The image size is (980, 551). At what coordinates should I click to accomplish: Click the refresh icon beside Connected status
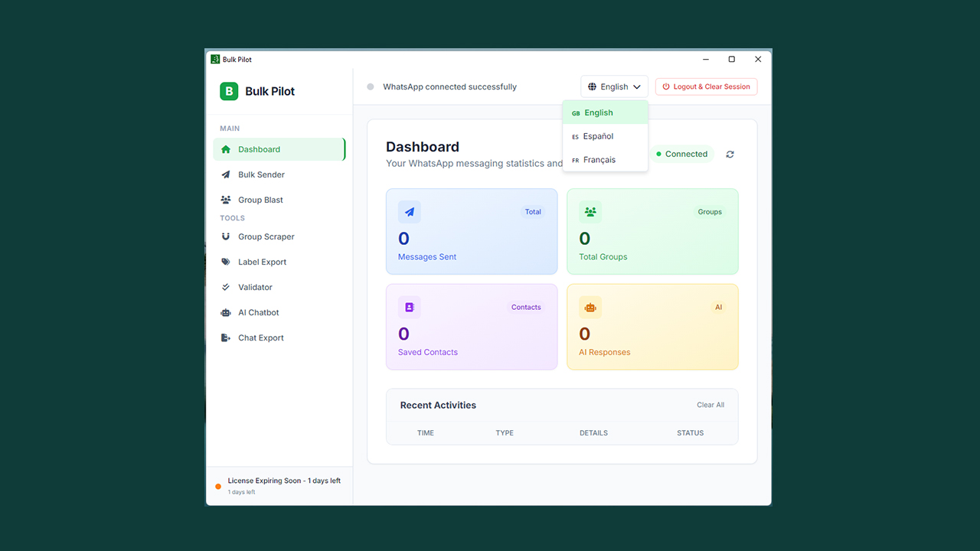coord(730,154)
